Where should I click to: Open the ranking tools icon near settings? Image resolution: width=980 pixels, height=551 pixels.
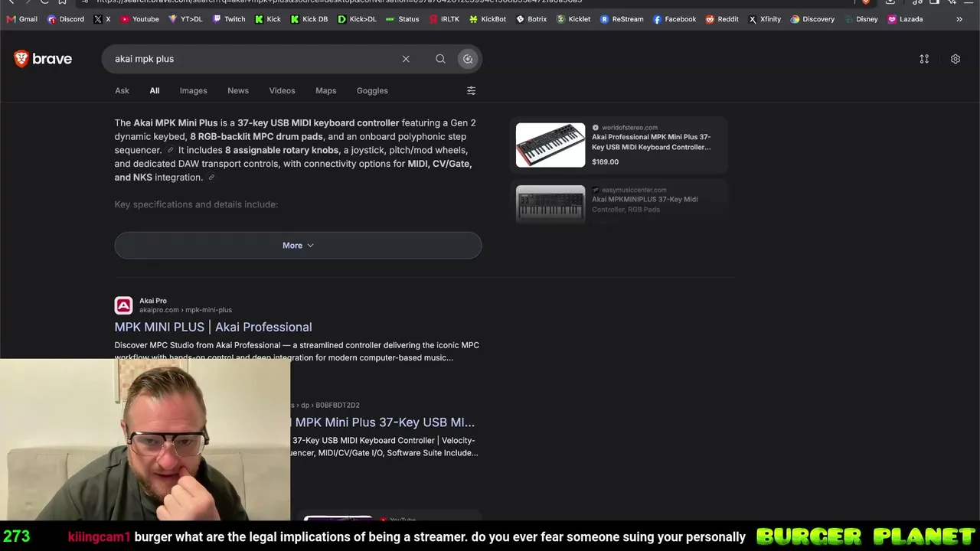pos(924,59)
